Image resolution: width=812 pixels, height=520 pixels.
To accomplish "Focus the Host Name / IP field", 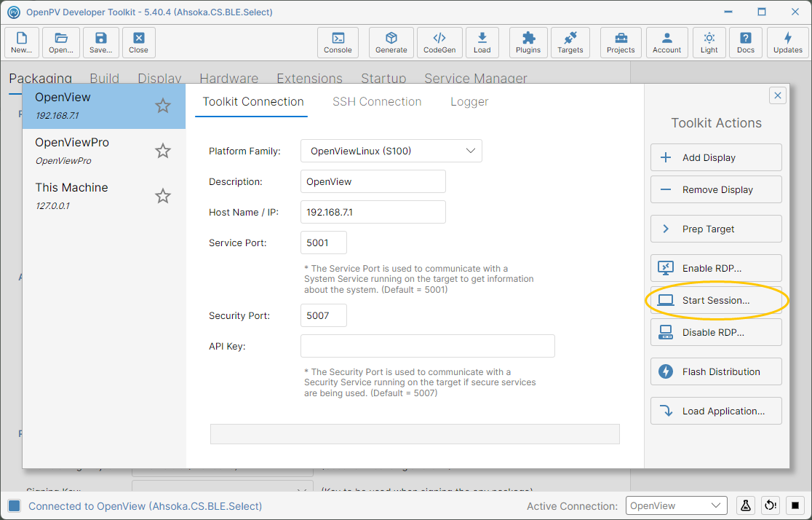I will coord(373,212).
